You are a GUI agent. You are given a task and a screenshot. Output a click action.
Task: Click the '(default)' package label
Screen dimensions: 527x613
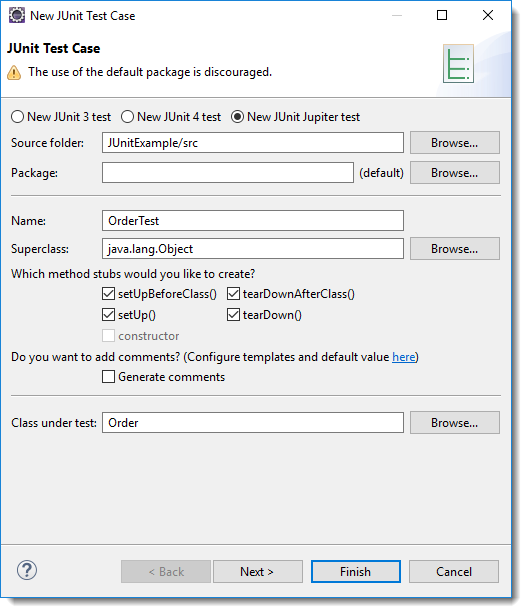pyautogui.click(x=381, y=173)
